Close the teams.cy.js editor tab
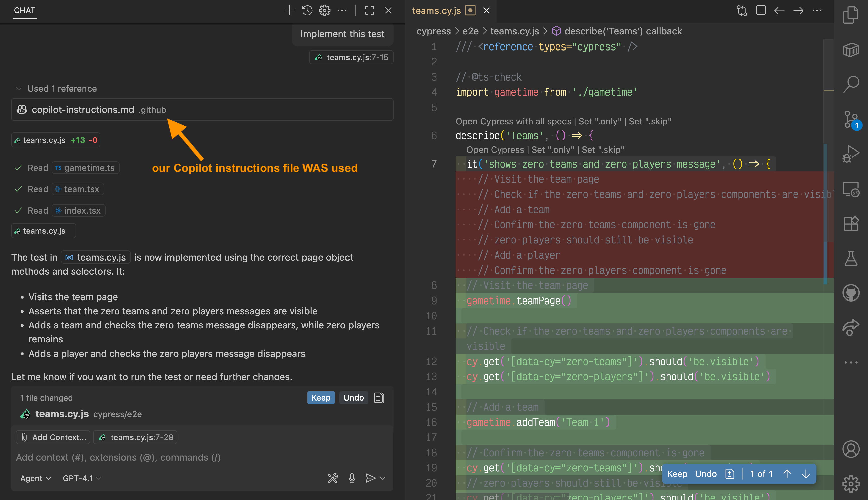 click(486, 11)
